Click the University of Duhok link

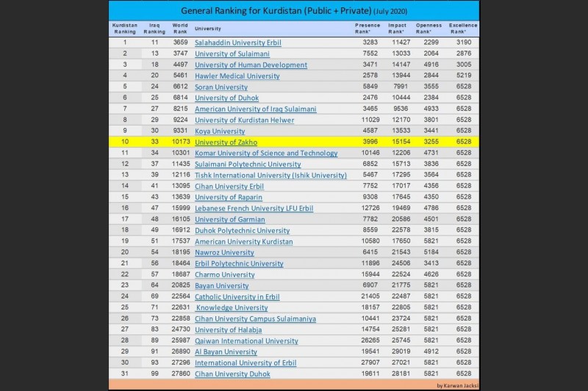point(226,98)
